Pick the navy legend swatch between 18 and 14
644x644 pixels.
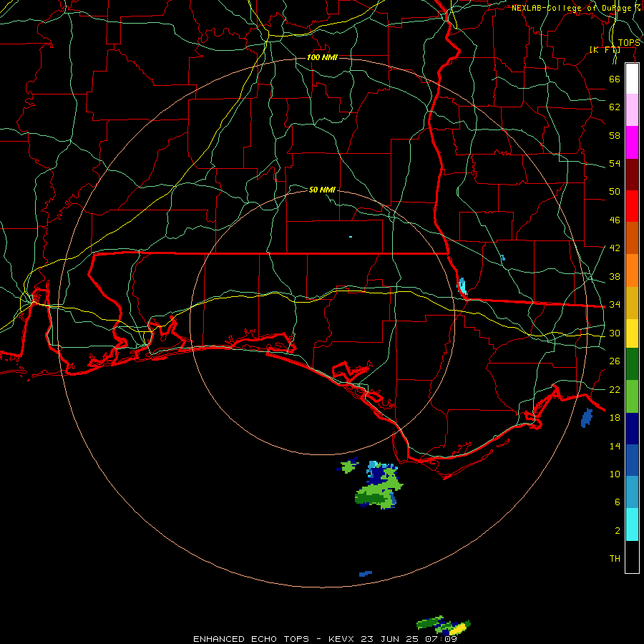click(632, 429)
